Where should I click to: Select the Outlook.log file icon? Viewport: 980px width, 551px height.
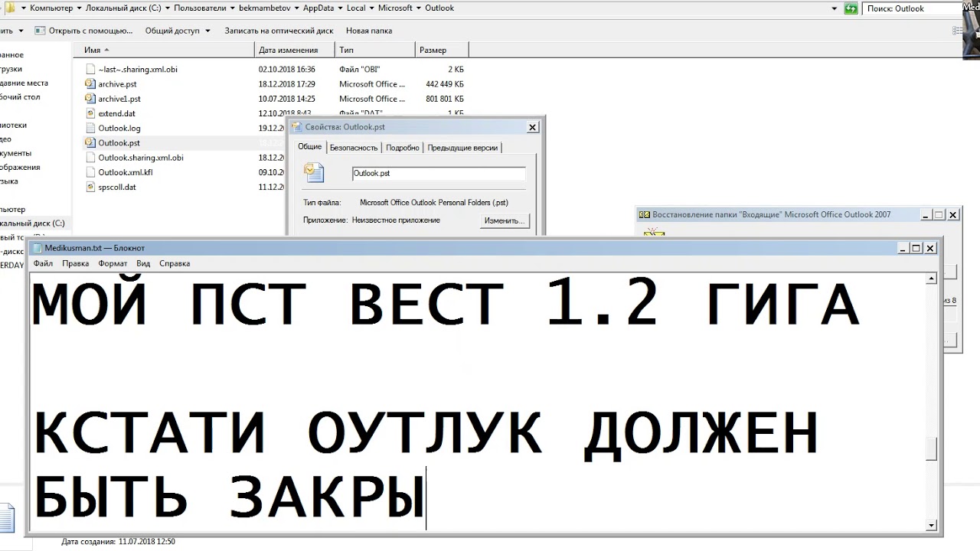[x=90, y=128]
